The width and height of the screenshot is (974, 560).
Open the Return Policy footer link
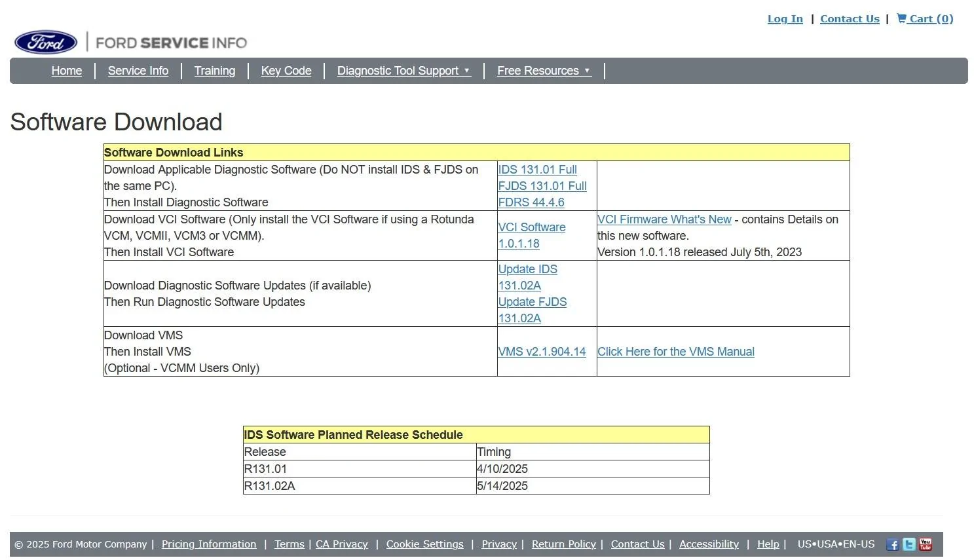(564, 544)
